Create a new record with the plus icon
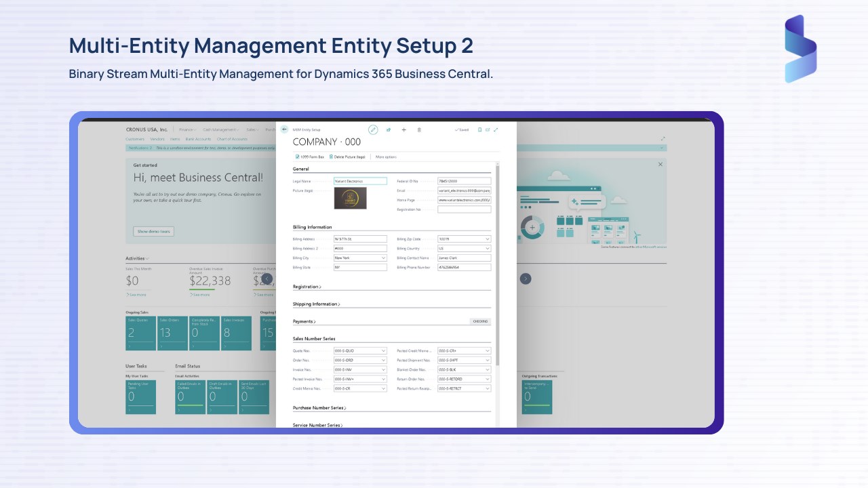This screenshot has height=488, width=868. [404, 130]
